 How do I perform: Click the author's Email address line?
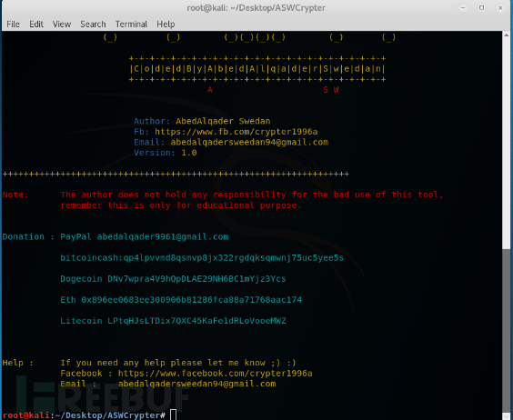point(231,143)
